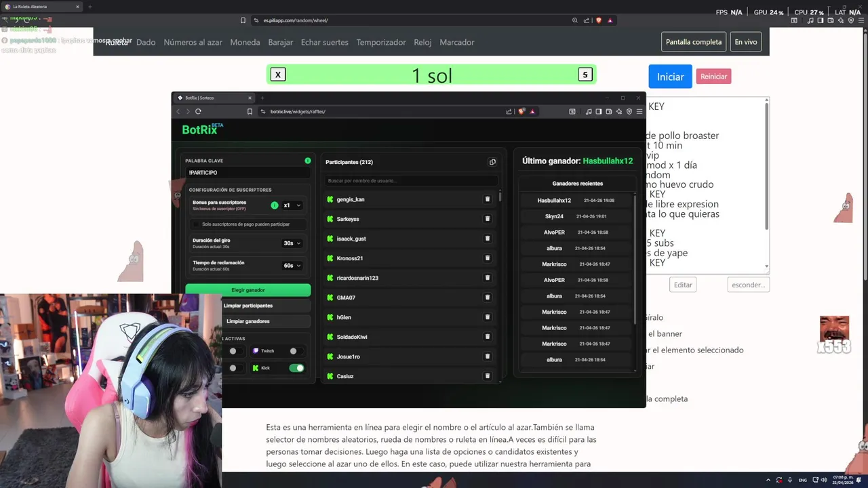868x488 pixels.
Task: Bookmark the botrix.live page
Action: [x=250, y=111]
